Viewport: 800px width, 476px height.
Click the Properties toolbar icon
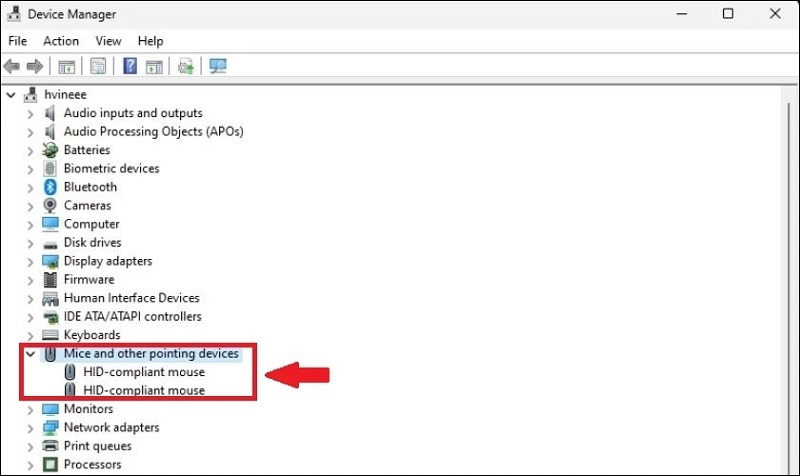pos(98,66)
